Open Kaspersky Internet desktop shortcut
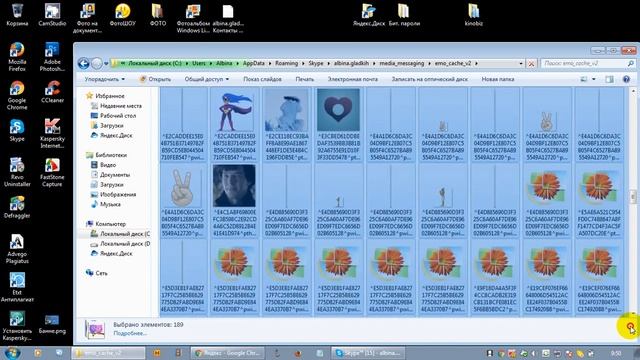 pyautogui.click(x=52, y=133)
